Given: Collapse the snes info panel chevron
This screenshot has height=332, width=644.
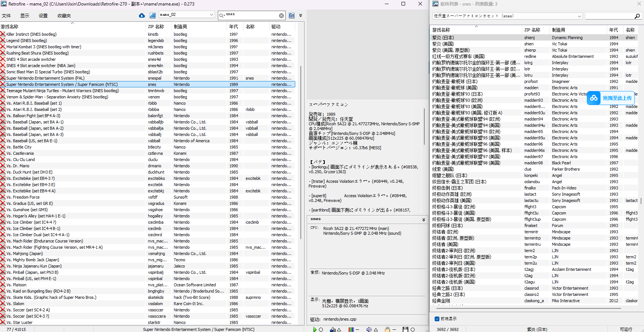Looking at the screenshot, I should pos(424,220).
